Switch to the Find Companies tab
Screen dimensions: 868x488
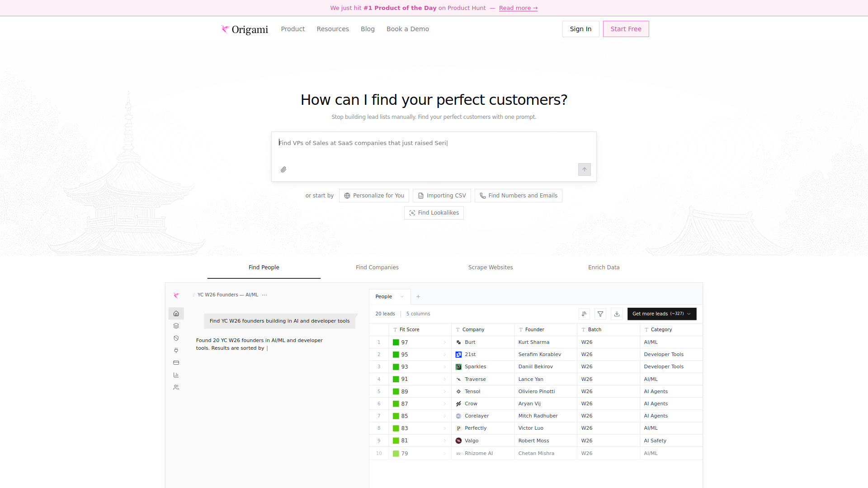click(377, 267)
